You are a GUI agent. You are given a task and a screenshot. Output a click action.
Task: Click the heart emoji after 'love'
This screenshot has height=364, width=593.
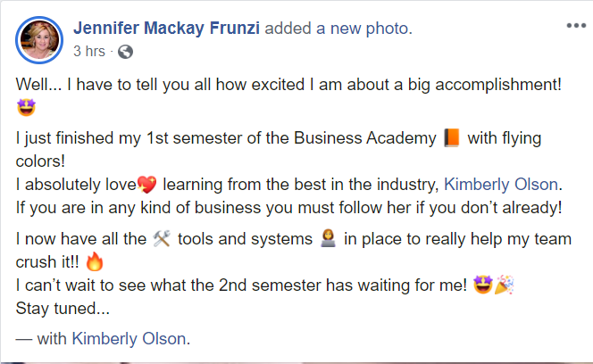click(x=147, y=186)
